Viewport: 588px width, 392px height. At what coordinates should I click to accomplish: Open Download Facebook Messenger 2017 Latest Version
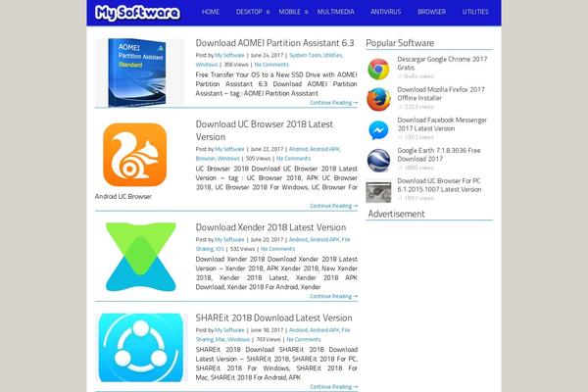pyautogui.click(x=442, y=124)
